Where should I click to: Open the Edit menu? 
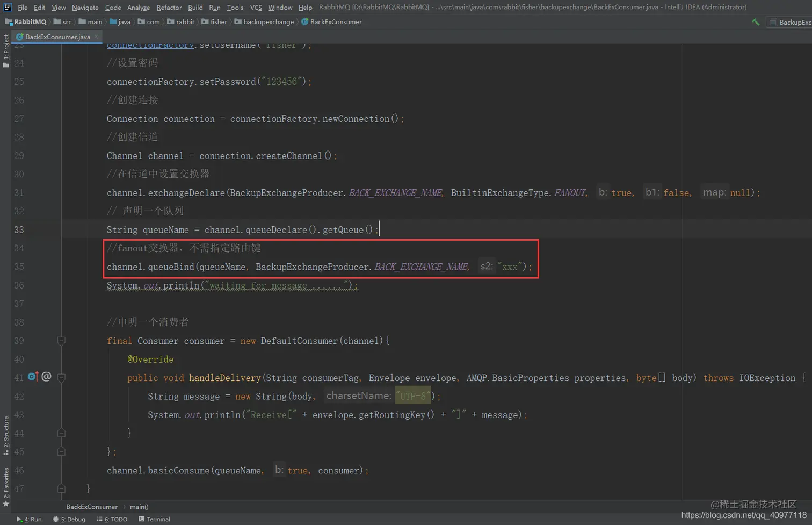point(39,8)
